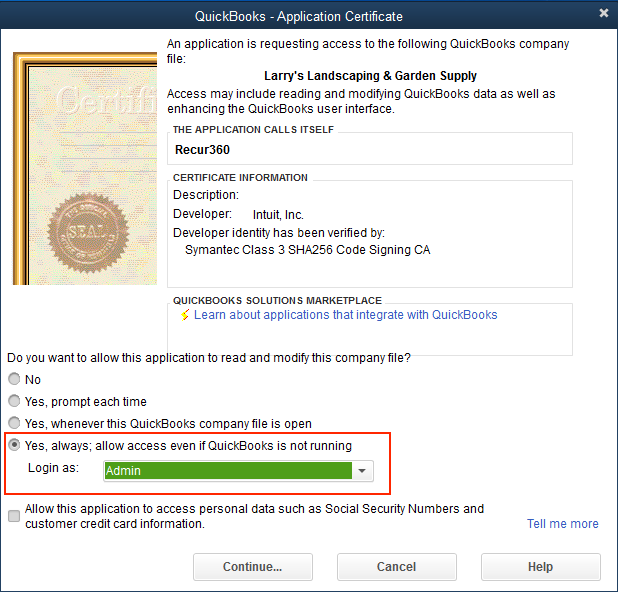Click the lightning bolt marketplace icon
The height and width of the screenshot is (592, 618).
tap(185, 315)
